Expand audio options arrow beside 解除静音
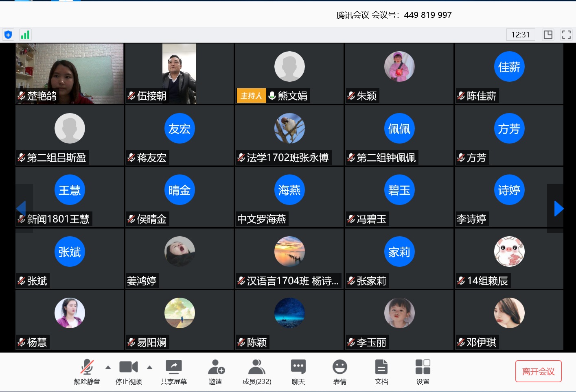This screenshot has height=392, width=576. [108, 367]
